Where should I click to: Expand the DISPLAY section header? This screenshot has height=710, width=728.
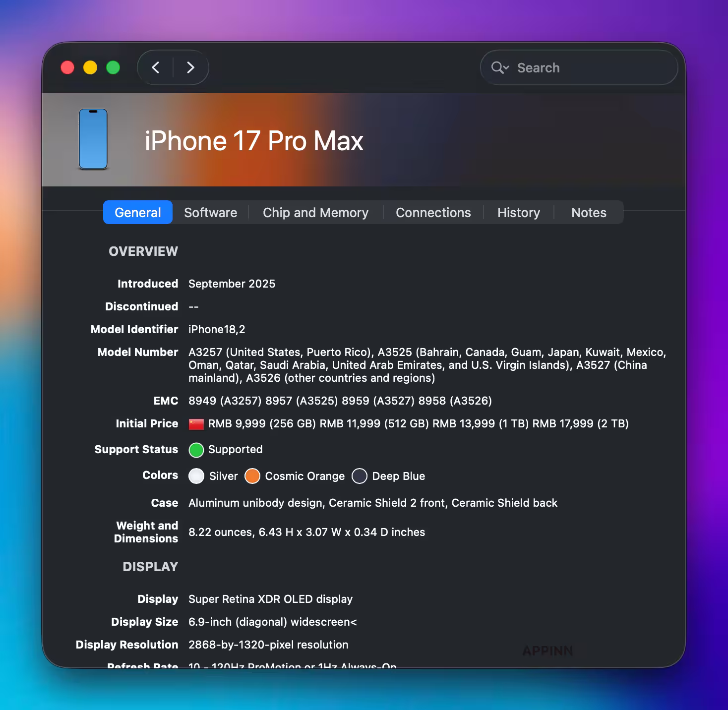(150, 567)
